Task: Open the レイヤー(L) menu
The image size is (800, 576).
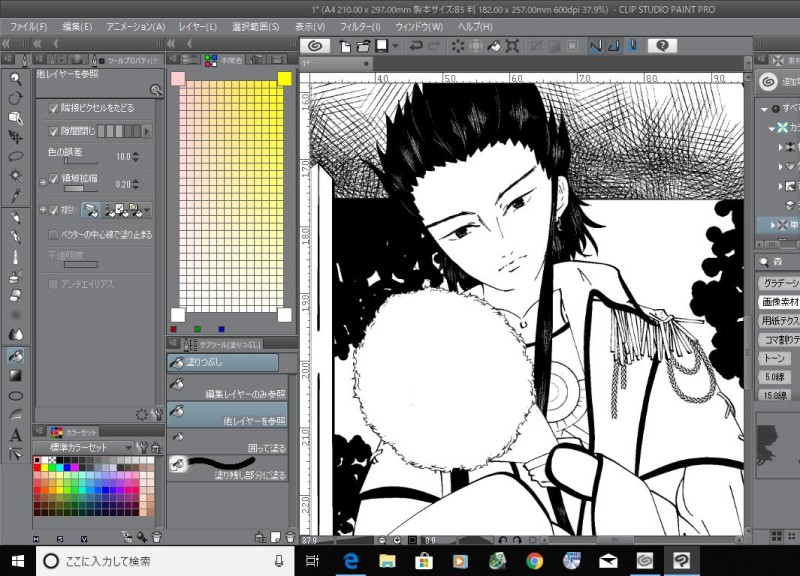Action: tap(197, 27)
